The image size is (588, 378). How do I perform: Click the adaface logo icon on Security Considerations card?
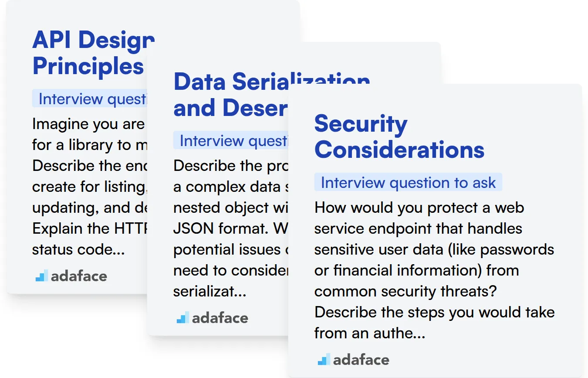(324, 360)
